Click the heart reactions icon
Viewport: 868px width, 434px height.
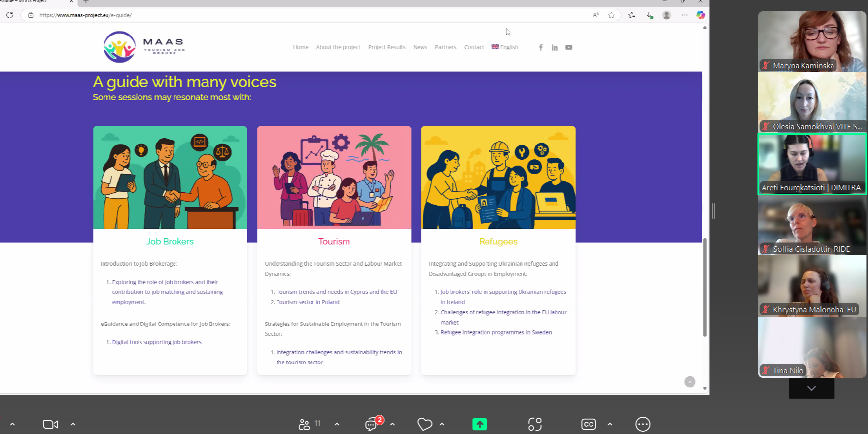(x=424, y=424)
